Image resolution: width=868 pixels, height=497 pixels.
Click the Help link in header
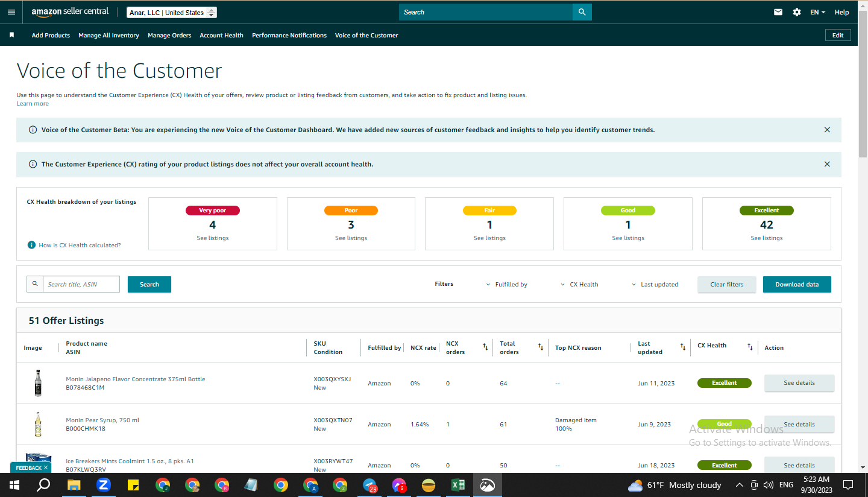coord(841,12)
